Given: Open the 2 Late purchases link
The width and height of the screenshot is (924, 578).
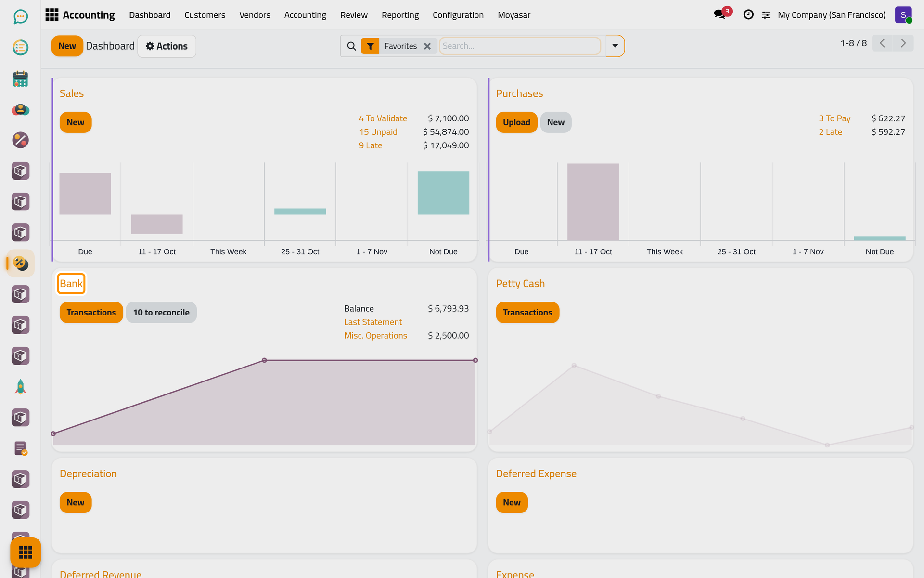Looking at the screenshot, I should tap(830, 132).
